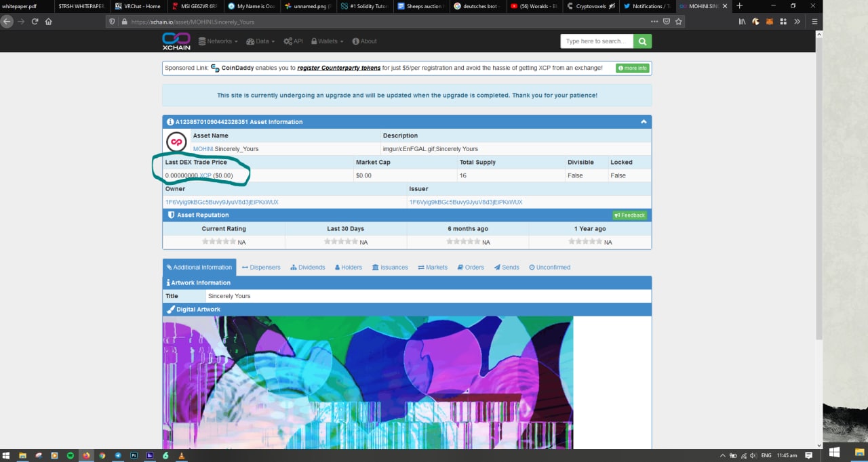Collapse the Asset Information panel chevron

[644, 122]
